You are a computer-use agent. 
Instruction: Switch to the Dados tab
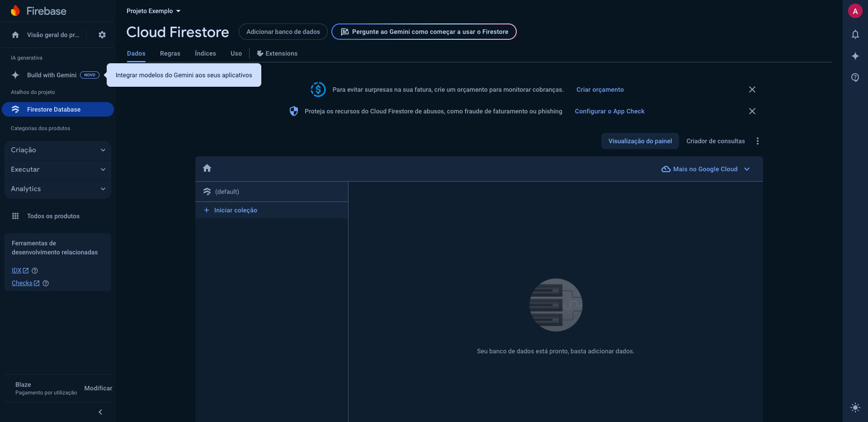pos(136,53)
